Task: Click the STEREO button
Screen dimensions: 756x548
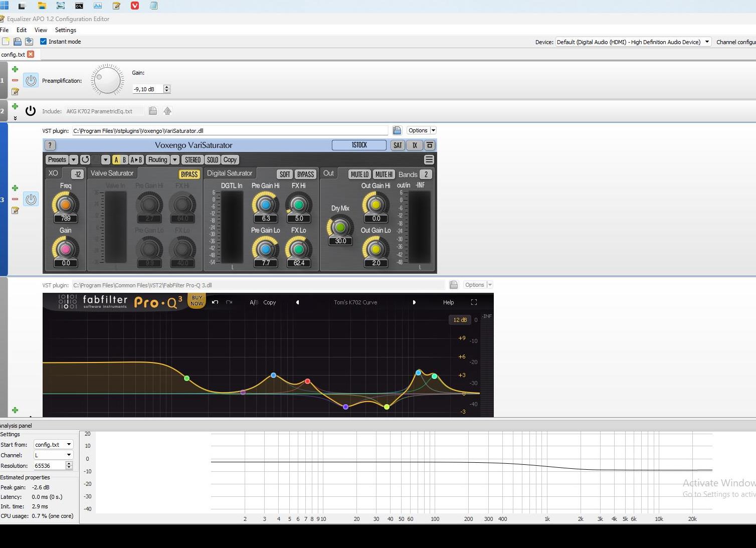Action: (193, 159)
